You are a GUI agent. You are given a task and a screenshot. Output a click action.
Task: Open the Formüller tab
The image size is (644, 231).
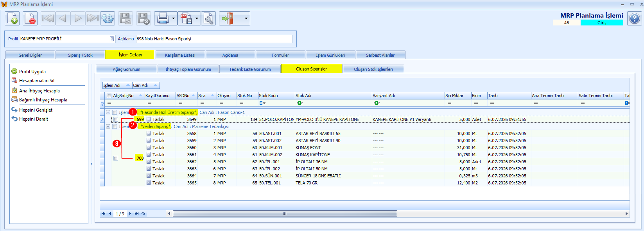(280, 55)
